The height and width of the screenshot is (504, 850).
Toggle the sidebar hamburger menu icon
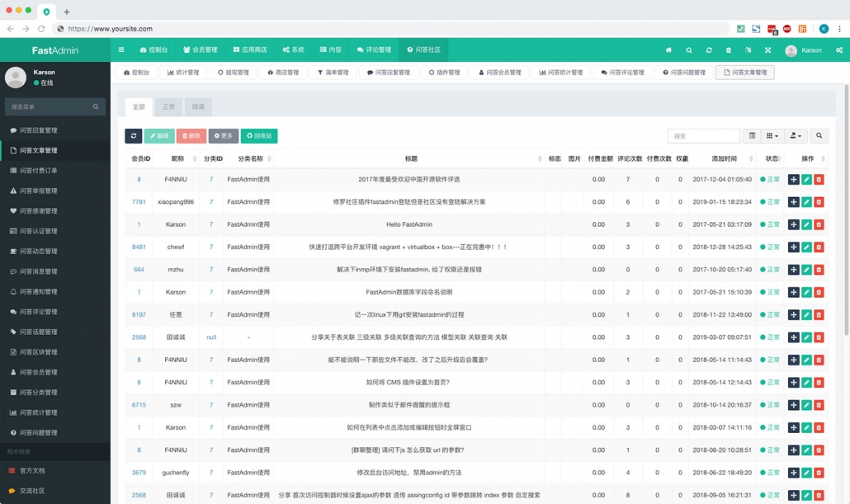121,49
